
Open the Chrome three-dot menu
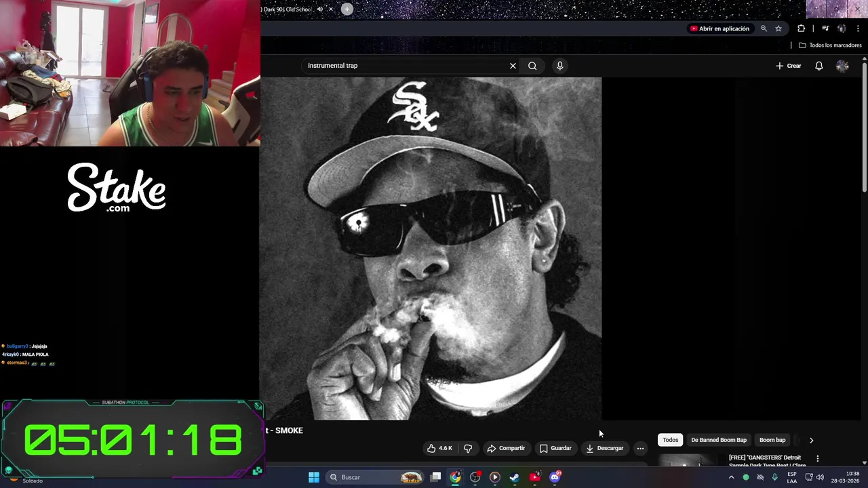[858, 28]
